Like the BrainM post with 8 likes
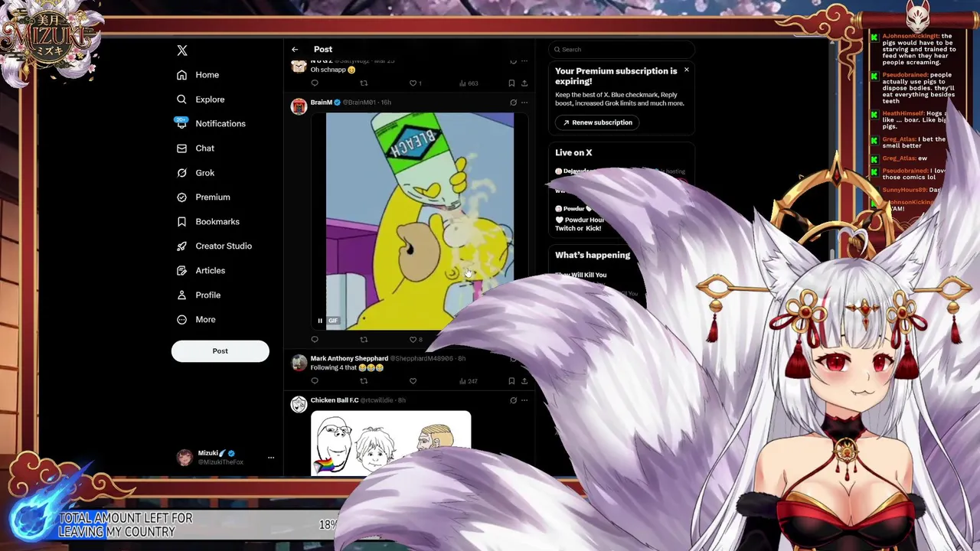 (415, 340)
